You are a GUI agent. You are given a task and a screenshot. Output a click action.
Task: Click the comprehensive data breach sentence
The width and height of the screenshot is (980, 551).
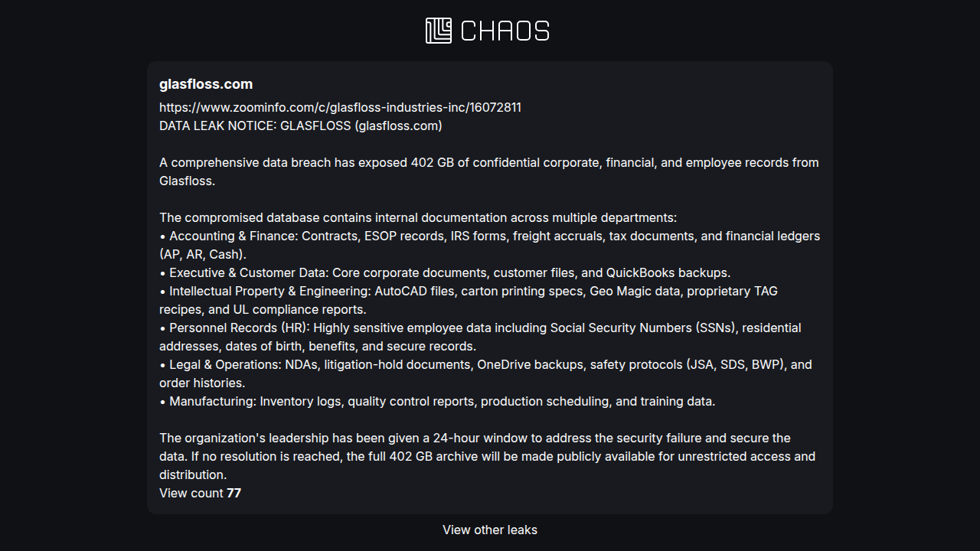[488, 171]
